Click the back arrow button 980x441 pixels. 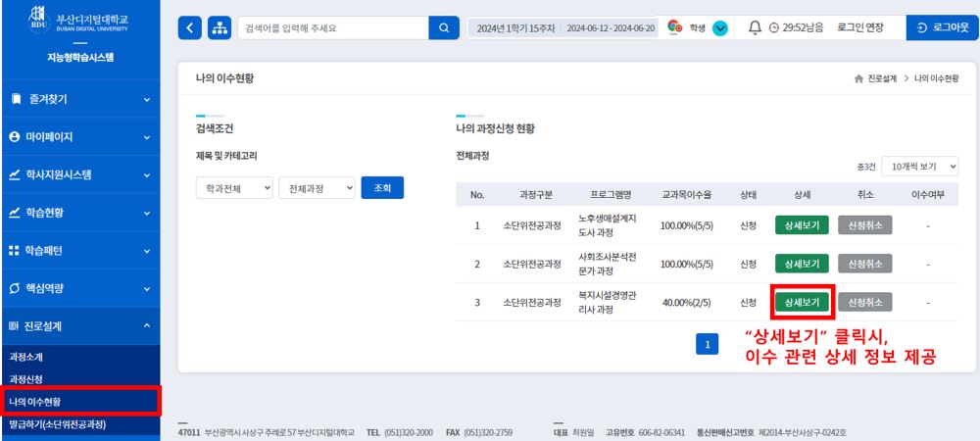tap(190, 28)
